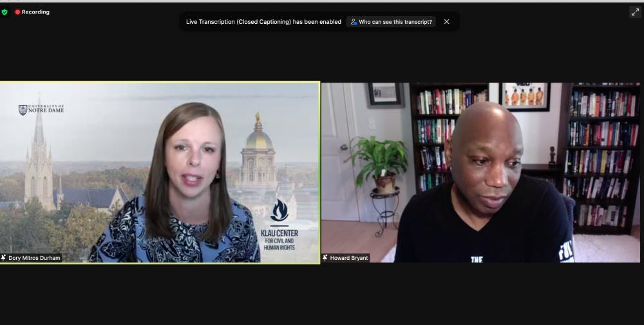Click the green encryption shield icon
The width and height of the screenshot is (644, 325).
click(x=5, y=12)
